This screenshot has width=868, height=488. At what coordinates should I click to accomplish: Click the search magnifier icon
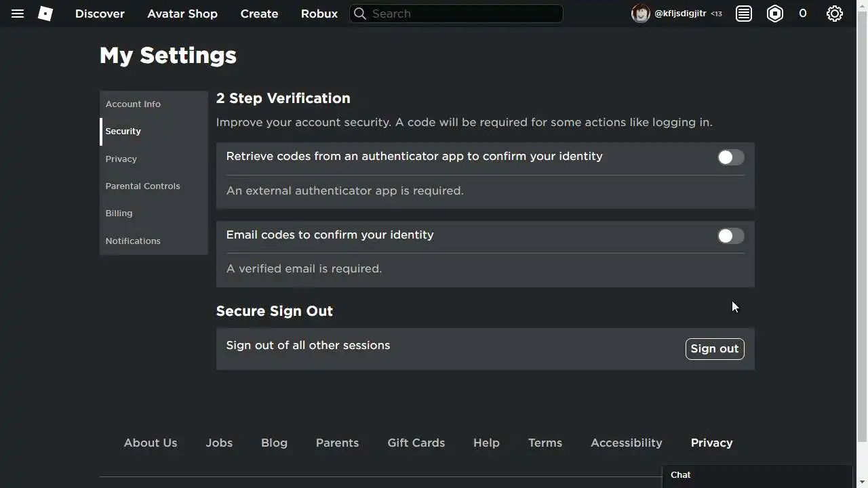(360, 14)
